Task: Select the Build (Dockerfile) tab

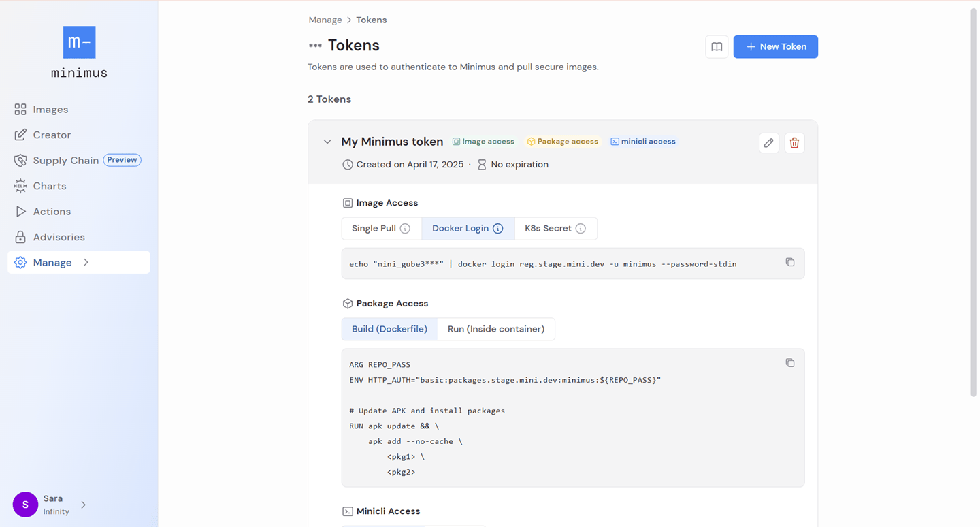Action: coord(389,329)
